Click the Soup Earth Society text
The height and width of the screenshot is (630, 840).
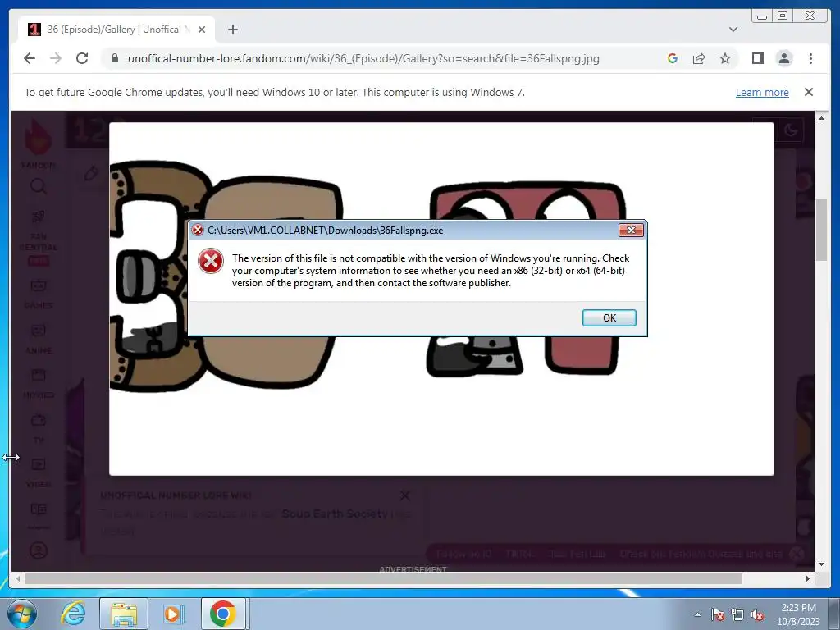tap(335, 514)
